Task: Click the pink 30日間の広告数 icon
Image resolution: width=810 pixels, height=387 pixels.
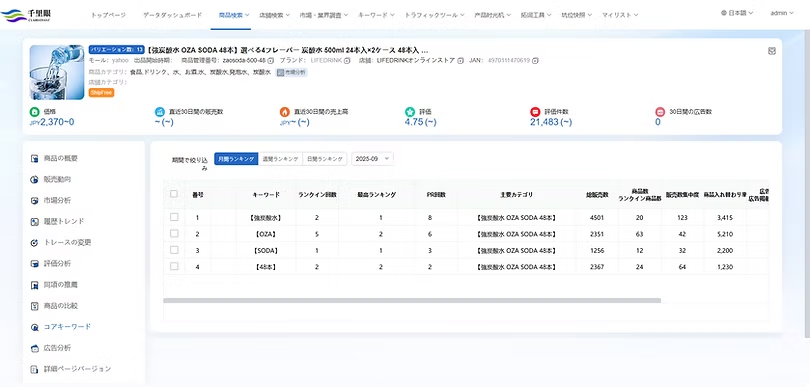Action: (x=660, y=112)
